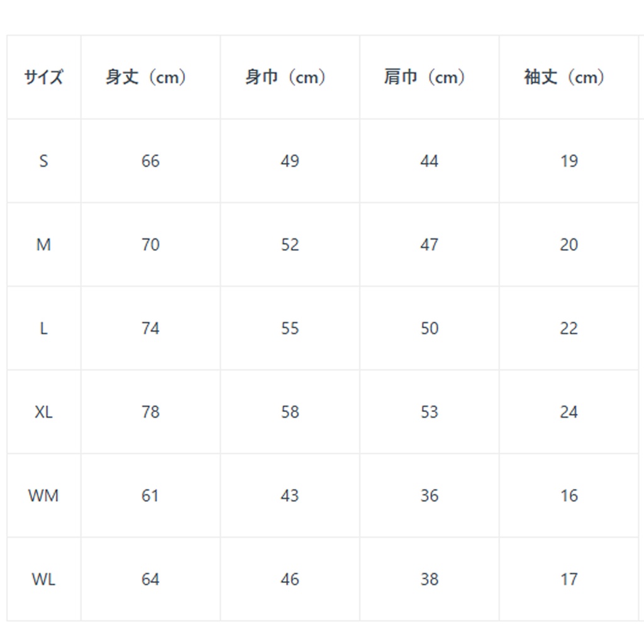Select the 身丈 value 78 for size XL
Screen dimensions: 644x644
tap(150, 412)
